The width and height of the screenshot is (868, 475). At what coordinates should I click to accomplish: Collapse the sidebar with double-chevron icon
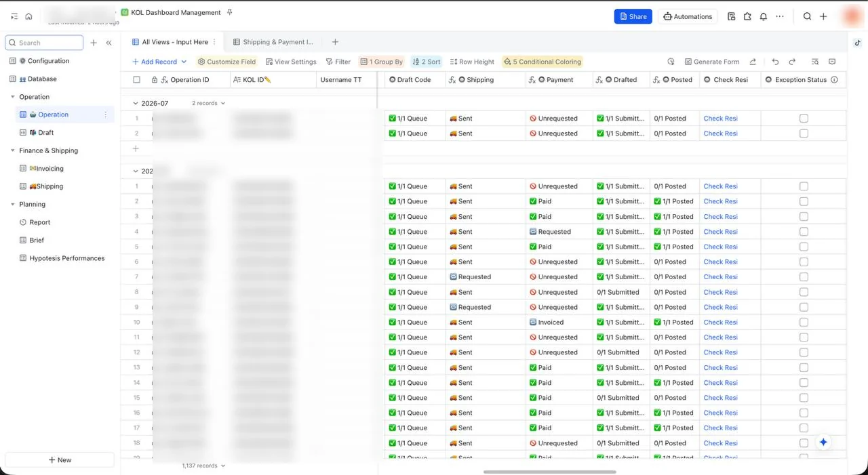(108, 43)
